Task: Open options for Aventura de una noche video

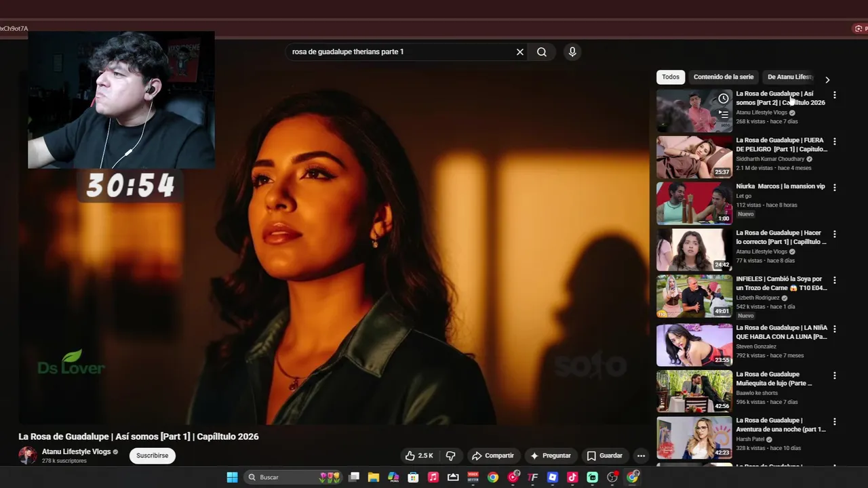Action: point(835,422)
